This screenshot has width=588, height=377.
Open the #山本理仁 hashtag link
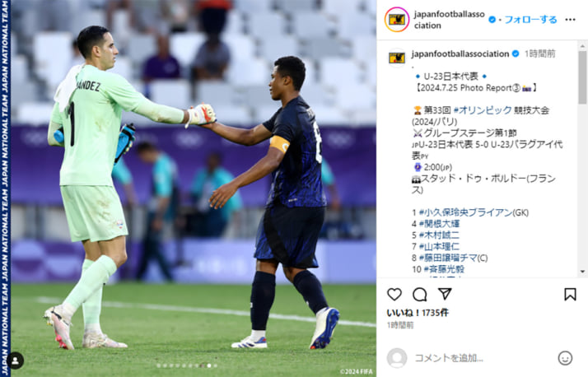click(439, 247)
